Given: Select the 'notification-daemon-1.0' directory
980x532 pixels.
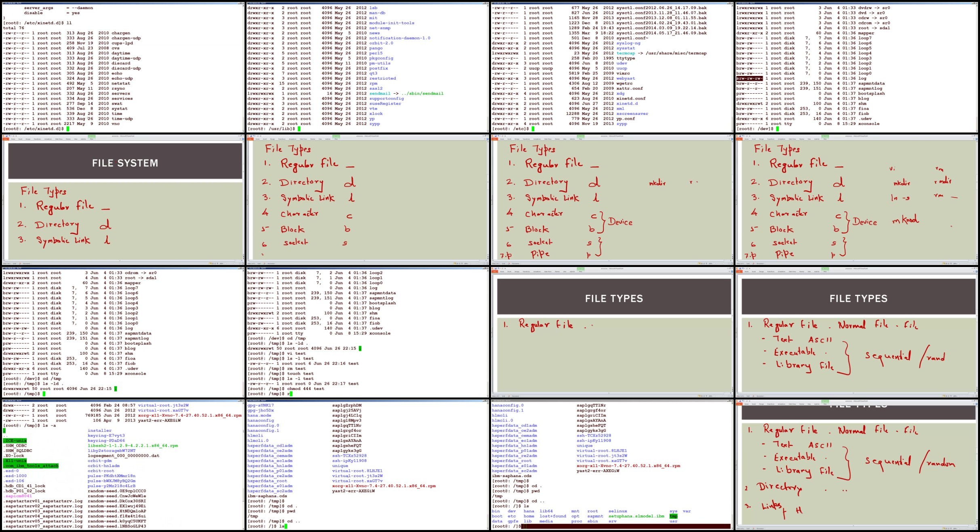Looking at the screenshot, I should point(400,38).
